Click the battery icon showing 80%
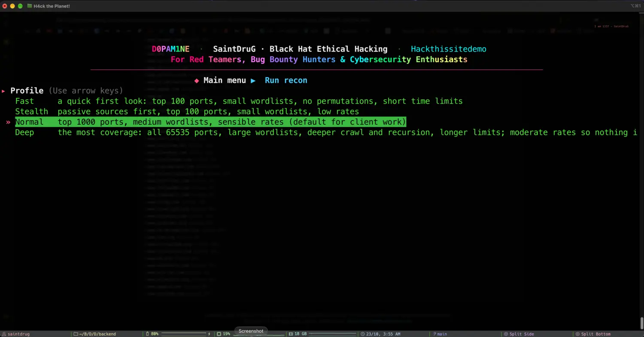 point(147,334)
